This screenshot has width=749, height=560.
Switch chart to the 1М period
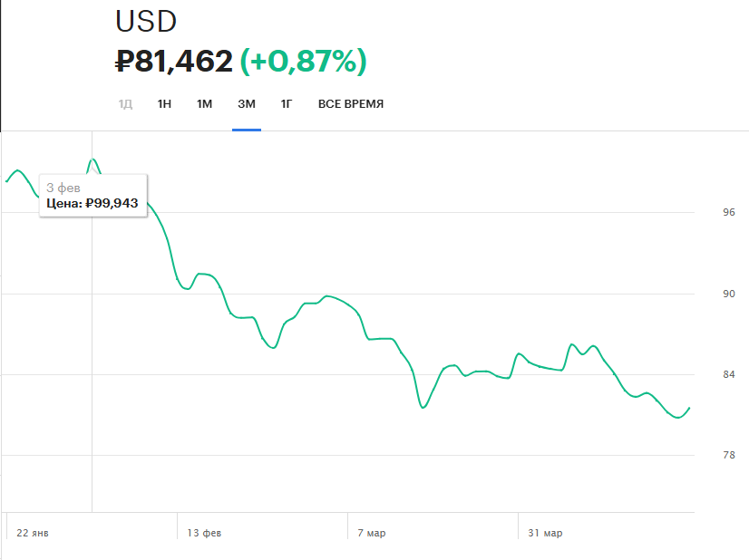click(204, 104)
